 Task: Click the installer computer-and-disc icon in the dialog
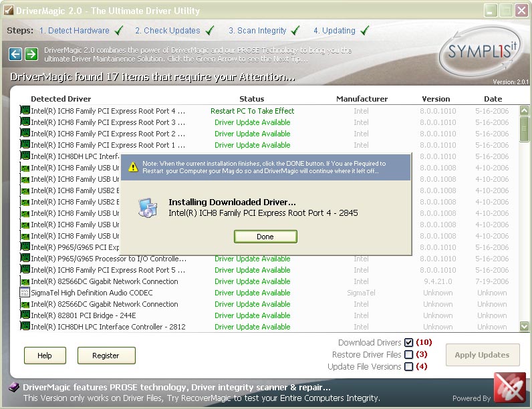148,208
